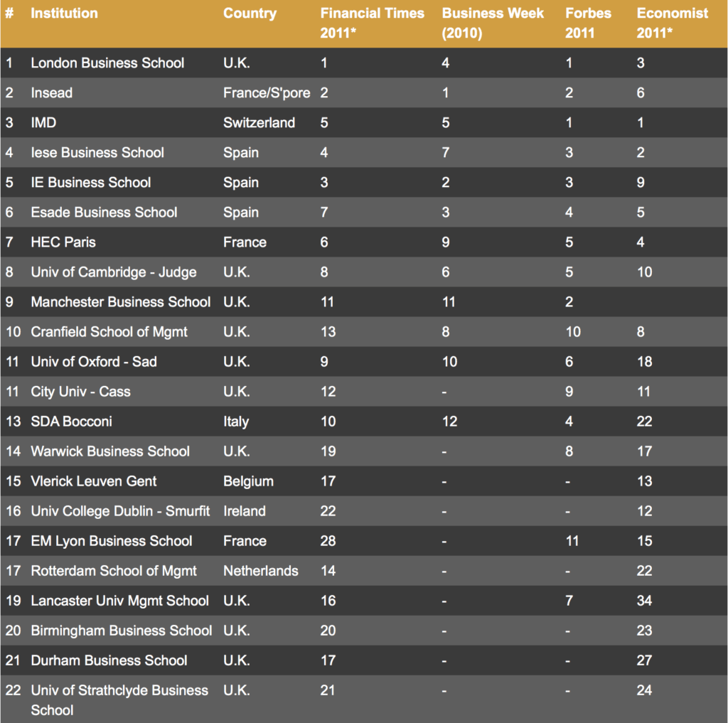Click Economist rank 27 for Durham

[644, 660]
